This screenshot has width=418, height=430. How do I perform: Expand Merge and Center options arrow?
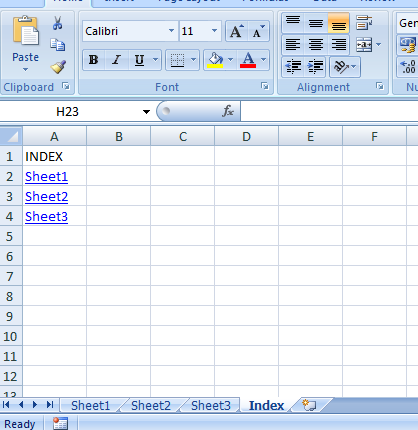click(x=378, y=44)
